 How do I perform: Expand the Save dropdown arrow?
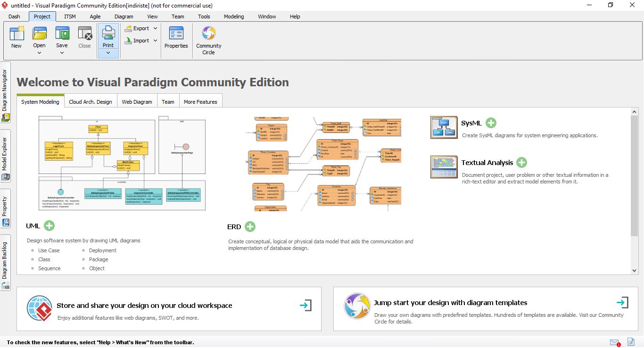tap(62, 53)
